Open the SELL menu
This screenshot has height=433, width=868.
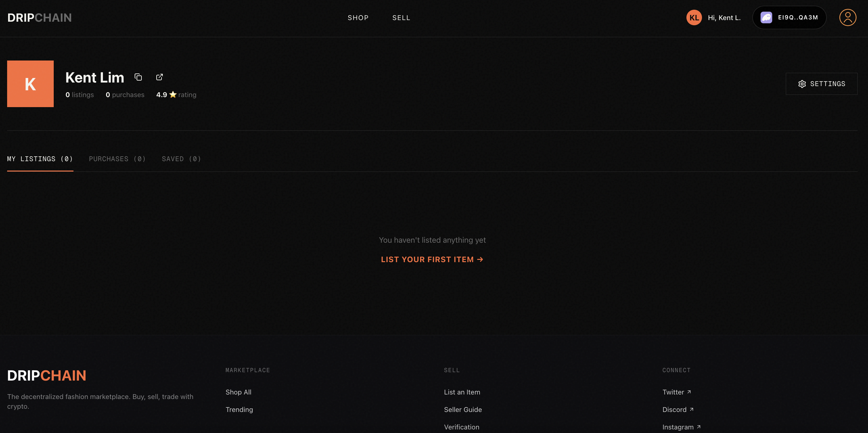coord(401,17)
